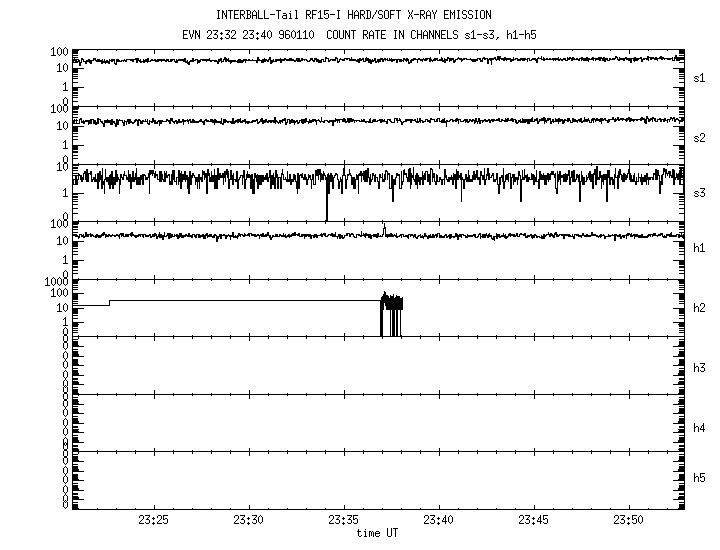Click the small spike in the h1 trace
The width and height of the screenshot is (720, 550).
point(384,229)
